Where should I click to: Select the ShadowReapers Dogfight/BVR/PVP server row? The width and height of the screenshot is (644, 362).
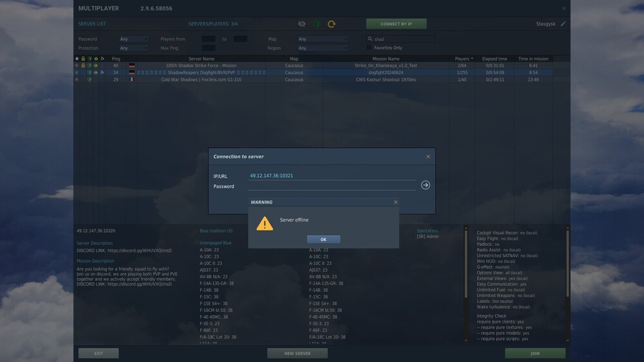314,72
